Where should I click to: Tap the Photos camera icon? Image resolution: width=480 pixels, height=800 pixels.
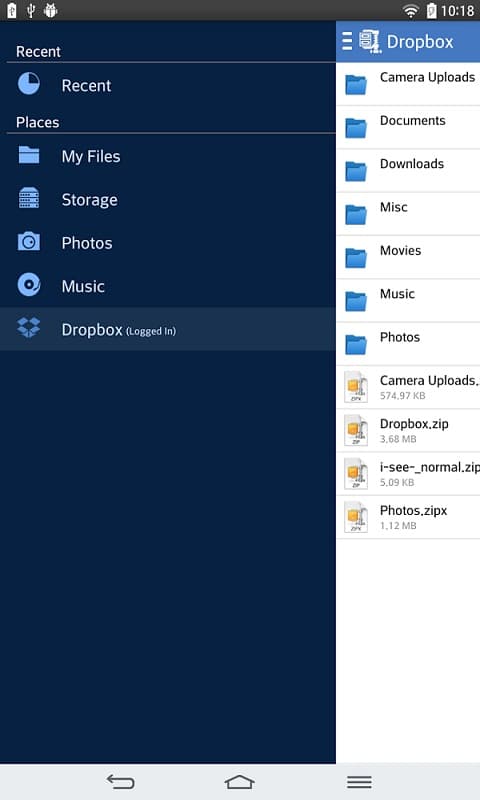tap(29, 241)
